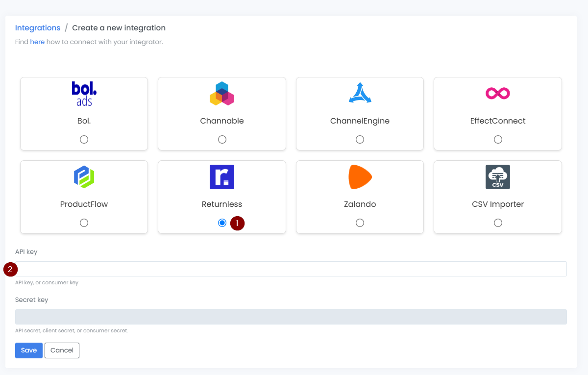This screenshot has width=588, height=375.
Task: Click the CSV Importer cloud icon
Action: 498,177
